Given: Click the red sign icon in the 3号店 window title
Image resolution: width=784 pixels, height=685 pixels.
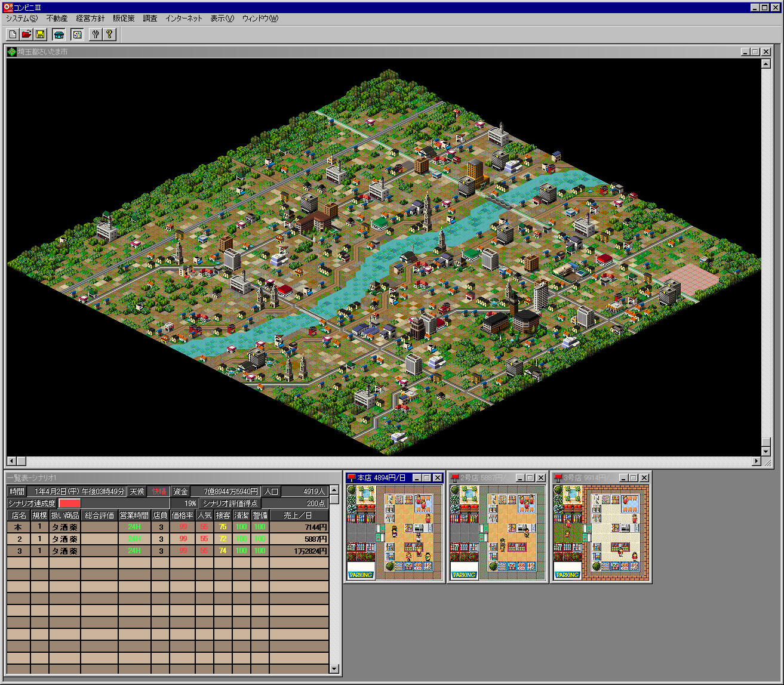Looking at the screenshot, I should click(x=558, y=478).
